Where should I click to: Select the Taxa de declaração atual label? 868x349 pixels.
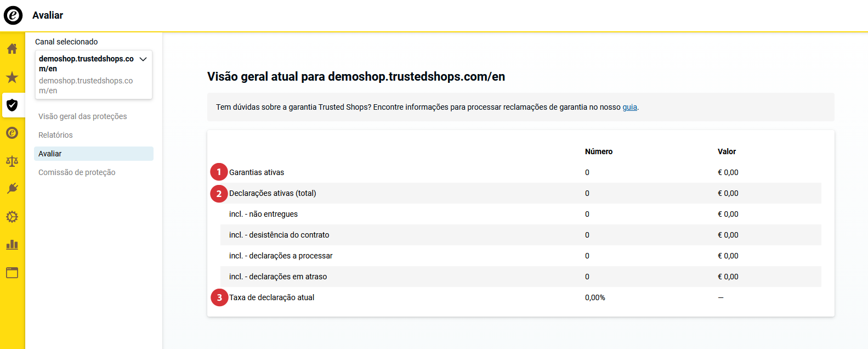pyautogui.click(x=272, y=297)
